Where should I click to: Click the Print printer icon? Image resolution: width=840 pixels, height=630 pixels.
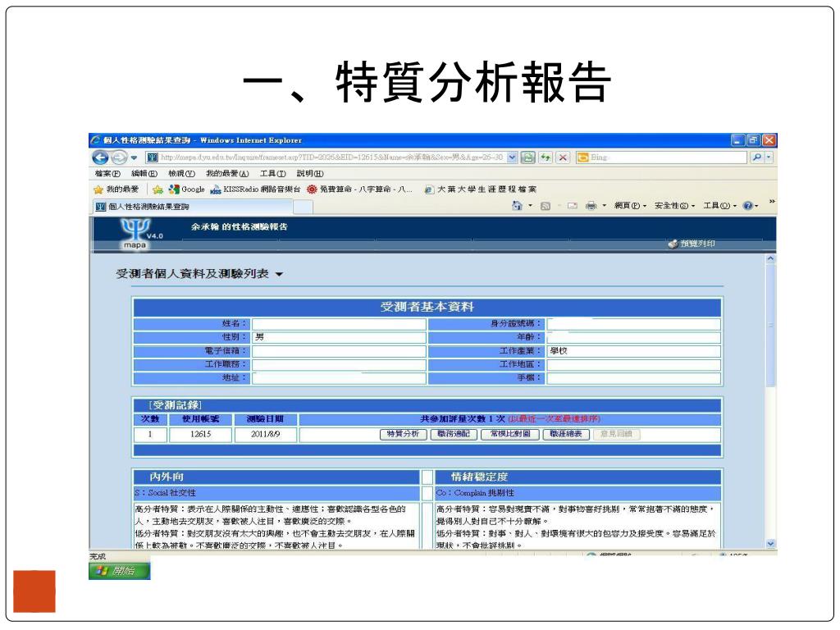pyautogui.click(x=591, y=206)
